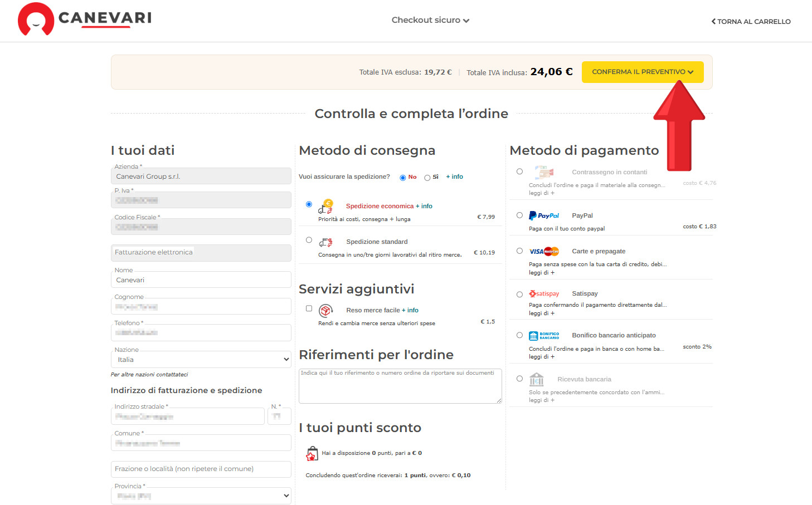Click the Nome input field

[201, 280]
